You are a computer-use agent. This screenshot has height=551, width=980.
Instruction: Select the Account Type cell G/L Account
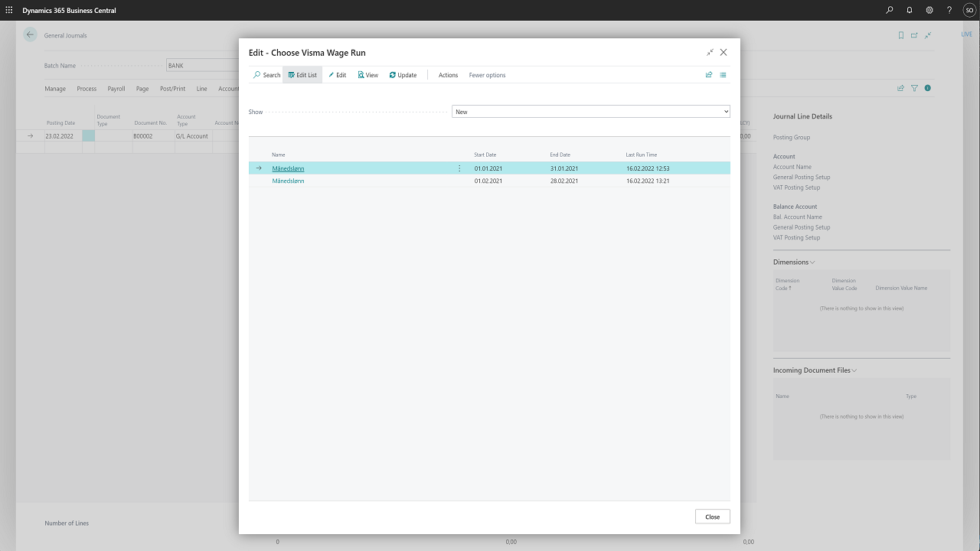click(193, 136)
